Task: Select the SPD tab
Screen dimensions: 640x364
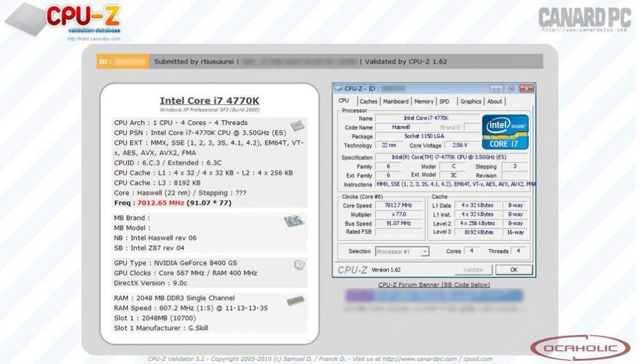Action: point(444,102)
